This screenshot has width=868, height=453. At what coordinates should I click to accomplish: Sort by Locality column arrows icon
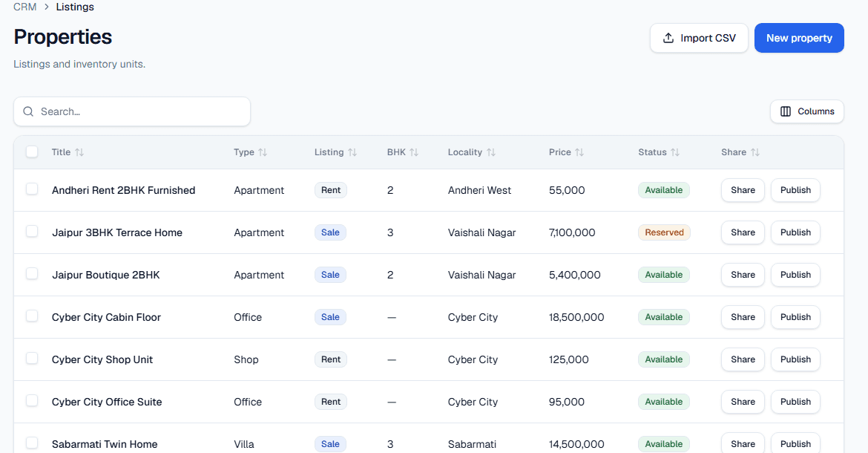pos(491,152)
